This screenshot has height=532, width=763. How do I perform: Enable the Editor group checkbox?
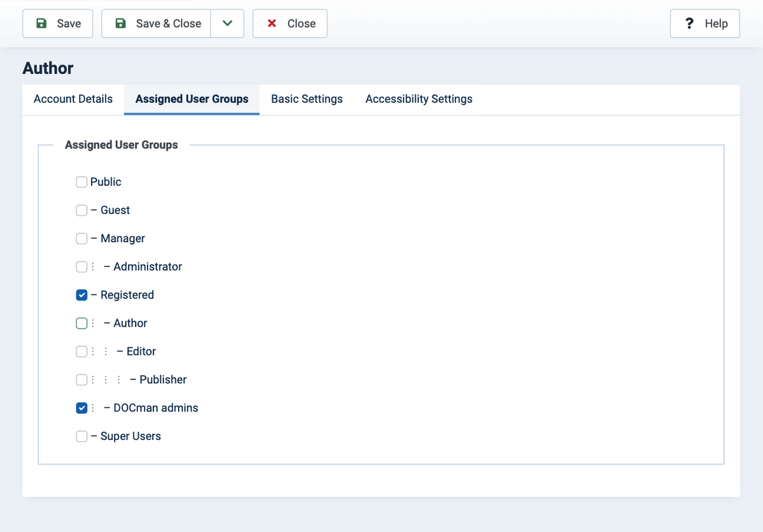point(82,351)
